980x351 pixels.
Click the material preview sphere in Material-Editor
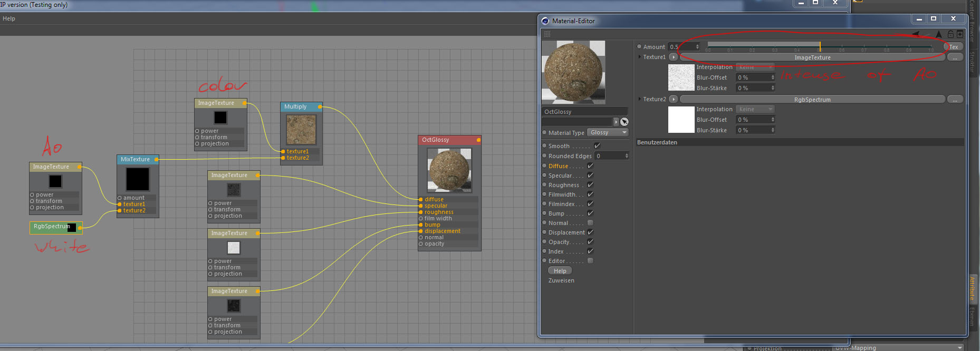click(573, 72)
